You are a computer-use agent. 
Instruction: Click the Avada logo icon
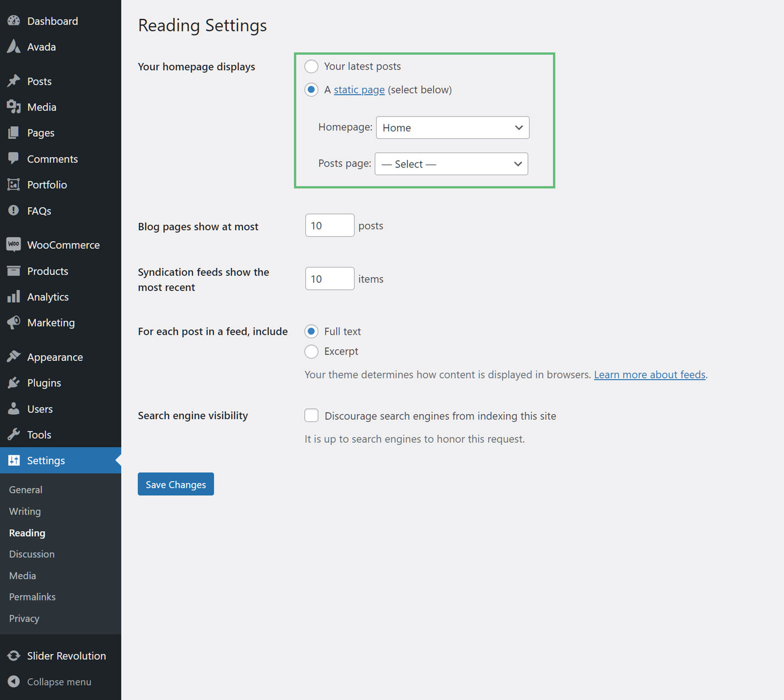tap(14, 47)
